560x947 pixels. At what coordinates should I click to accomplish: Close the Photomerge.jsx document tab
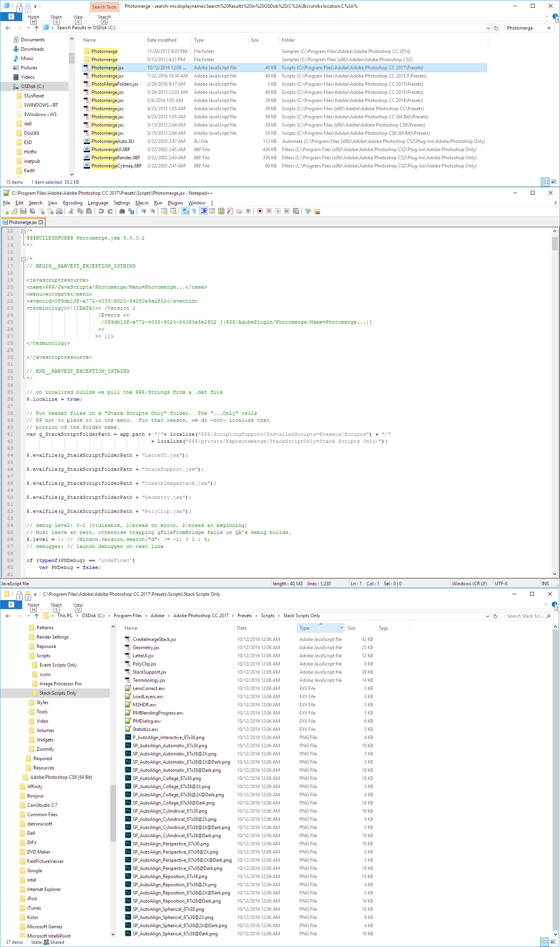[x=41, y=222]
